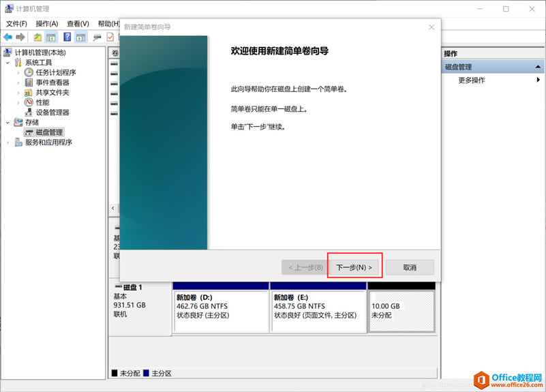Click the 462.76 GB NTFS text
Screen dimensions: 546x392
[202, 306]
